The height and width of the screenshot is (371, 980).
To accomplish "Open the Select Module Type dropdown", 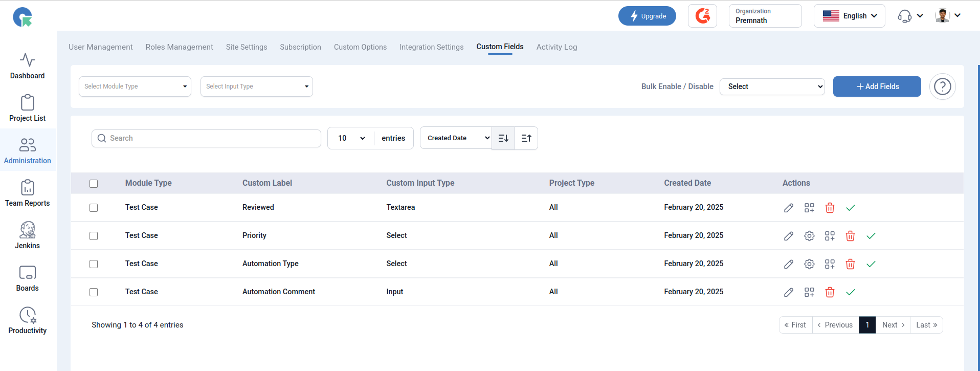I will 135,86.
